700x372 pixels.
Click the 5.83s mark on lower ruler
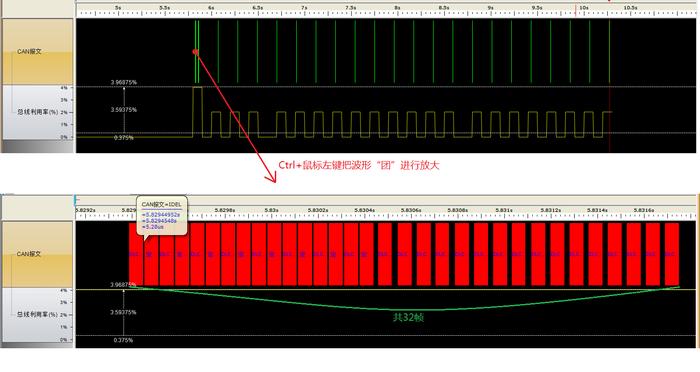click(271, 210)
